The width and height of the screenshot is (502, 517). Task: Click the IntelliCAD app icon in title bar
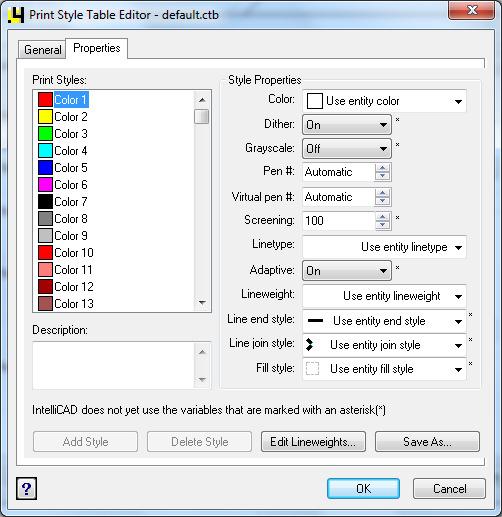[16, 15]
